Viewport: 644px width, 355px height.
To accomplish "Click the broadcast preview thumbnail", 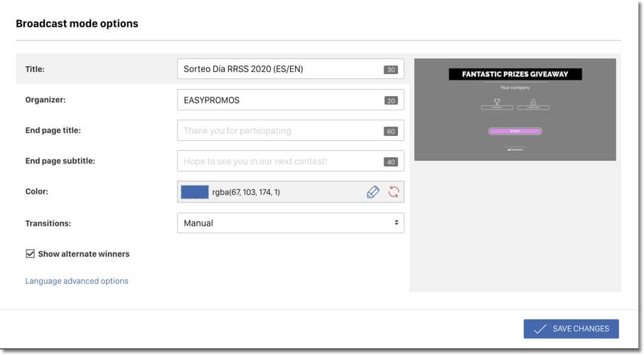I will pyautogui.click(x=515, y=110).
